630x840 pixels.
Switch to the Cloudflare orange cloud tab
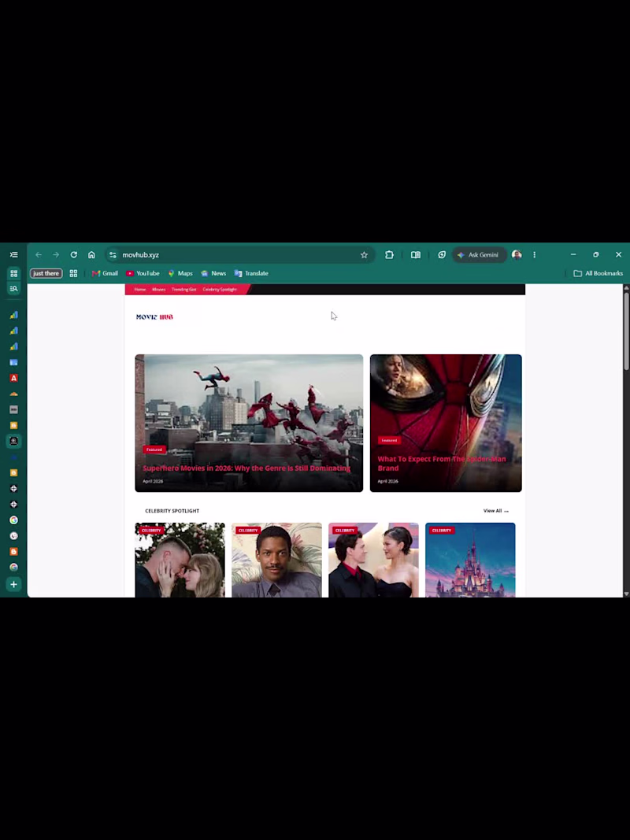coord(14,394)
